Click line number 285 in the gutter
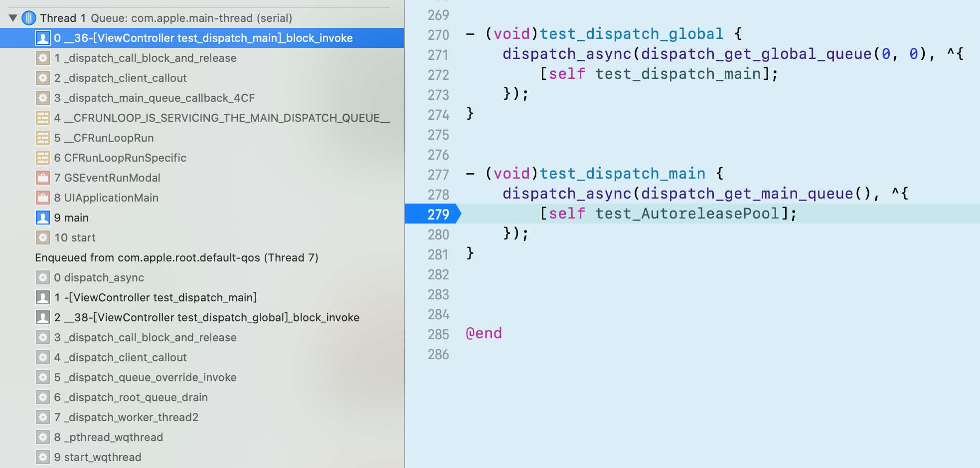Image resolution: width=980 pixels, height=468 pixels. [438, 334]
